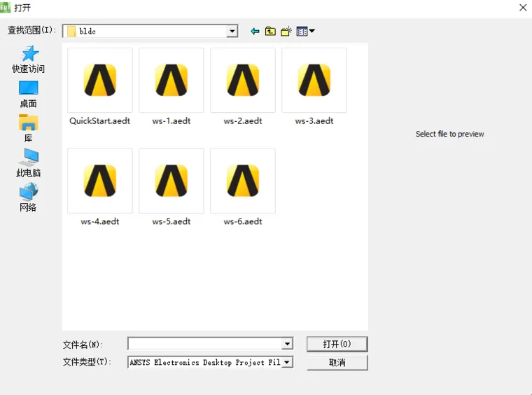This screenshot has height=395, width=532.
Task: Go to 桌面 desktop location
Action: 28,95
